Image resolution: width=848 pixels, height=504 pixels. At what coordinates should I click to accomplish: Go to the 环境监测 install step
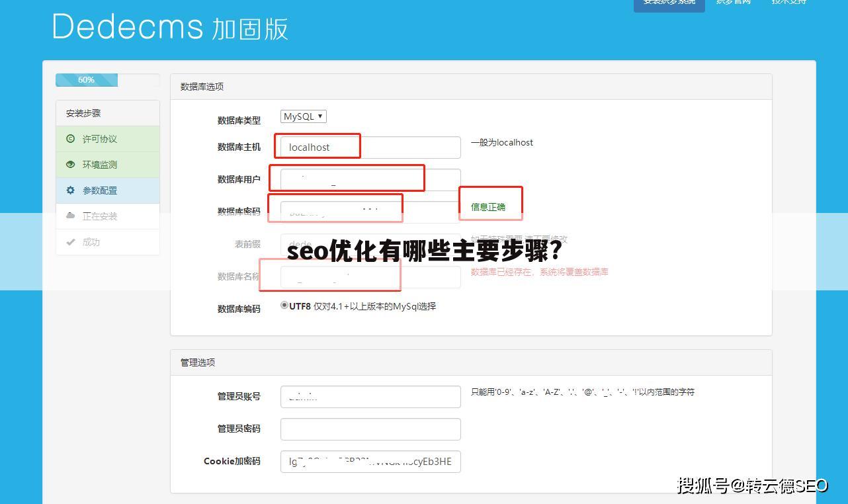click(x=108, y=165)
